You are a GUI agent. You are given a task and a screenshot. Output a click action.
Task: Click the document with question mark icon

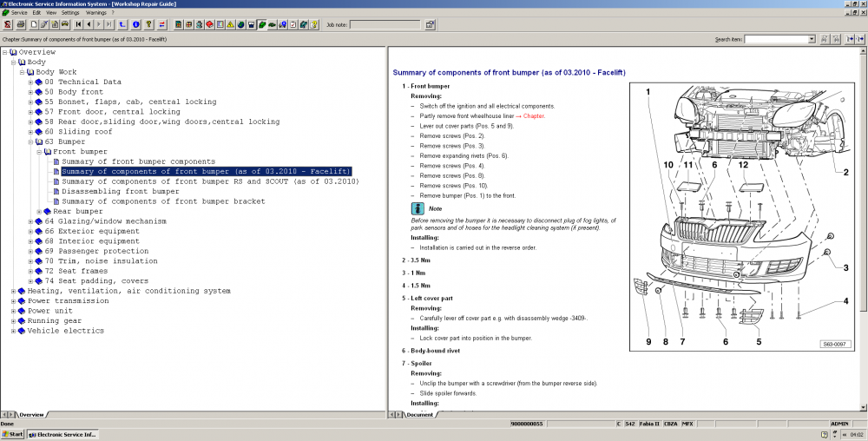click(x=314, y=24)
